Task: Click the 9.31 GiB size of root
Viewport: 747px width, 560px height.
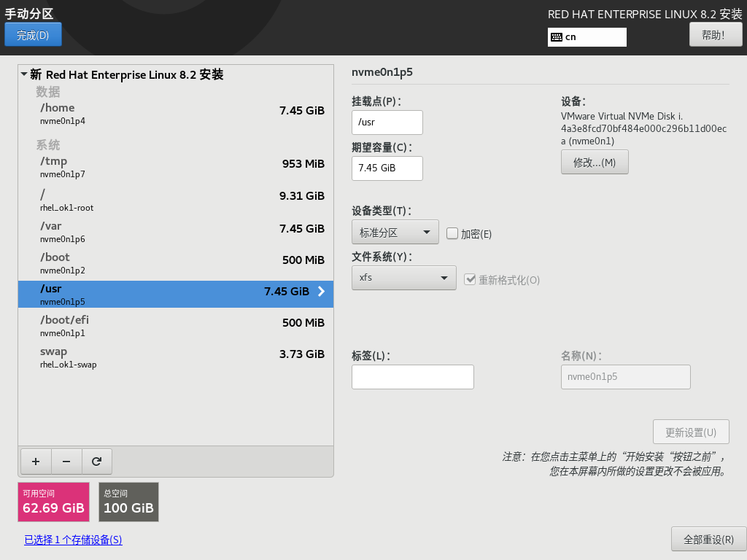Action: pyautogui.click(x=302, y=195)
